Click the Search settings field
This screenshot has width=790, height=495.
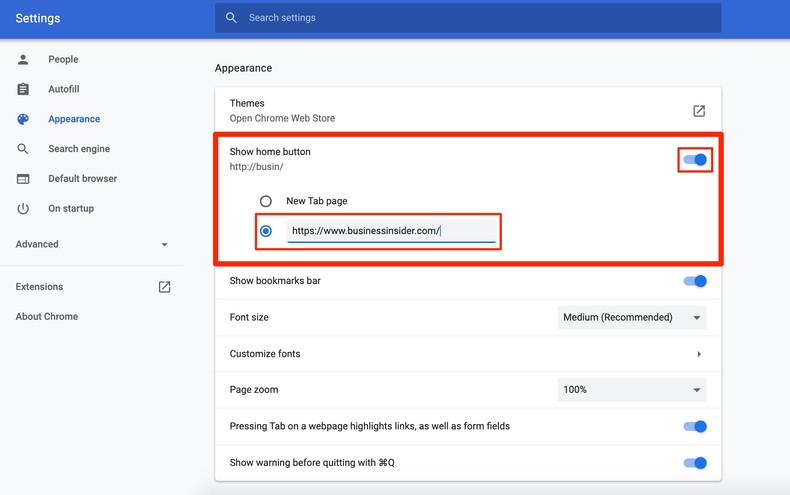[x=468, y=18]
